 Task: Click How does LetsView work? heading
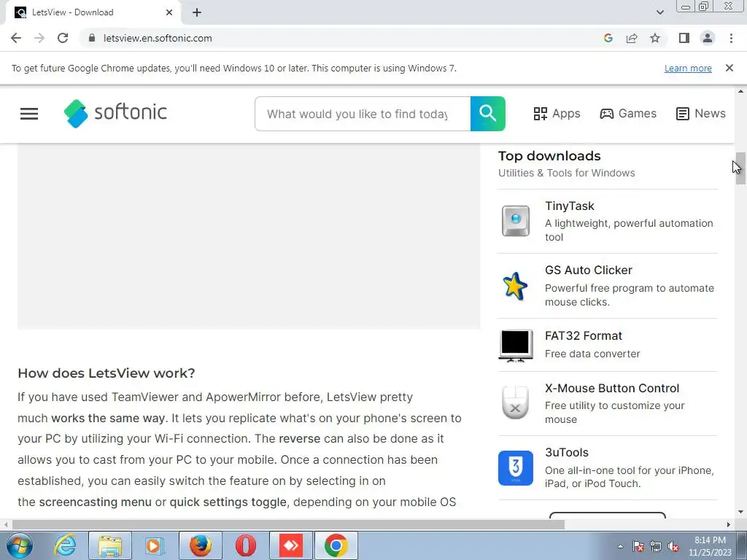tap(107, 373)
